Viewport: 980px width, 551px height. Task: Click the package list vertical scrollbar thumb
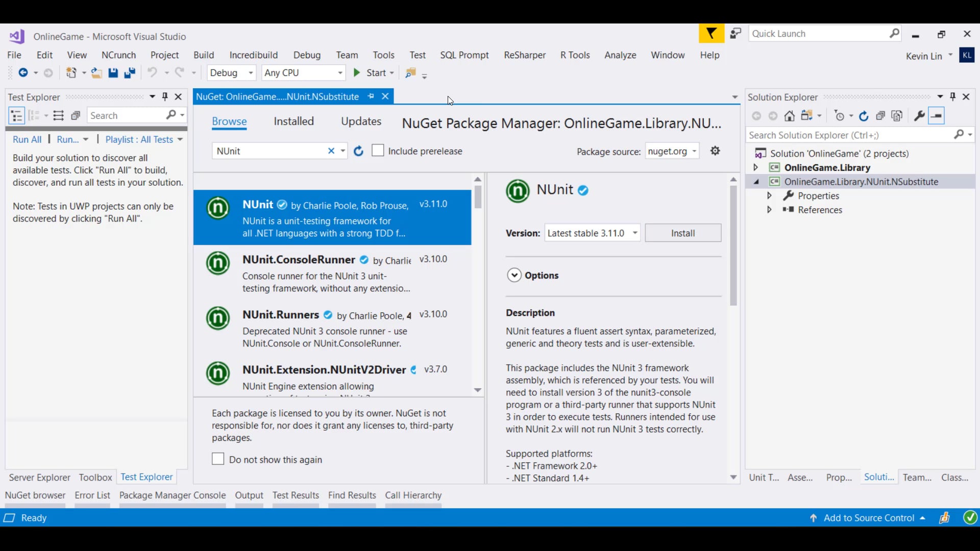(478, 197)
